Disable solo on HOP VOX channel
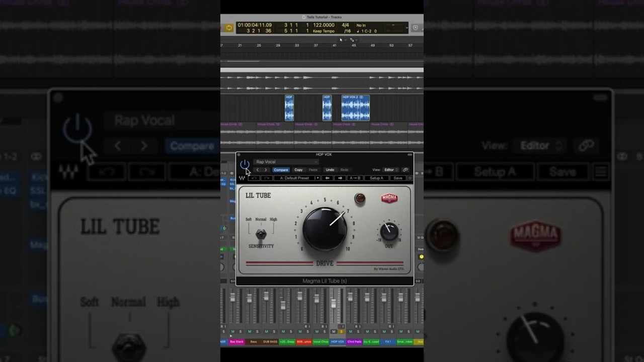This screenshot has width=644, height=362. tap(341, 331)
